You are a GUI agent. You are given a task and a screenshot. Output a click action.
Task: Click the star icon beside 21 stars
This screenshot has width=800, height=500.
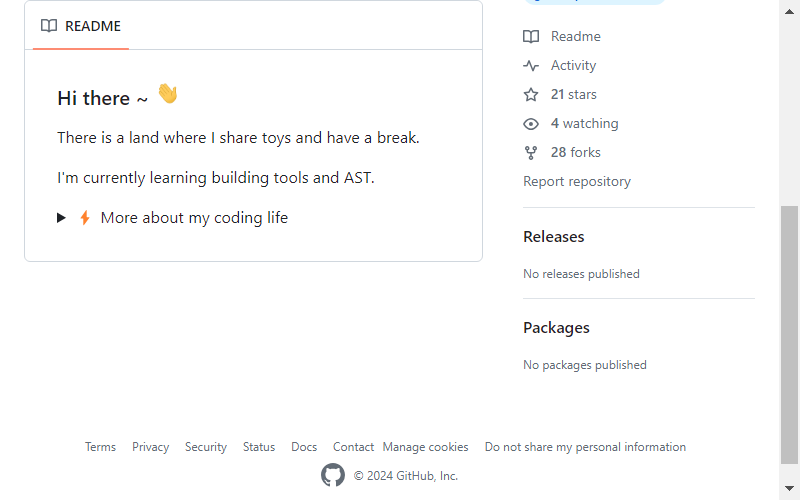tap(531, 95)
